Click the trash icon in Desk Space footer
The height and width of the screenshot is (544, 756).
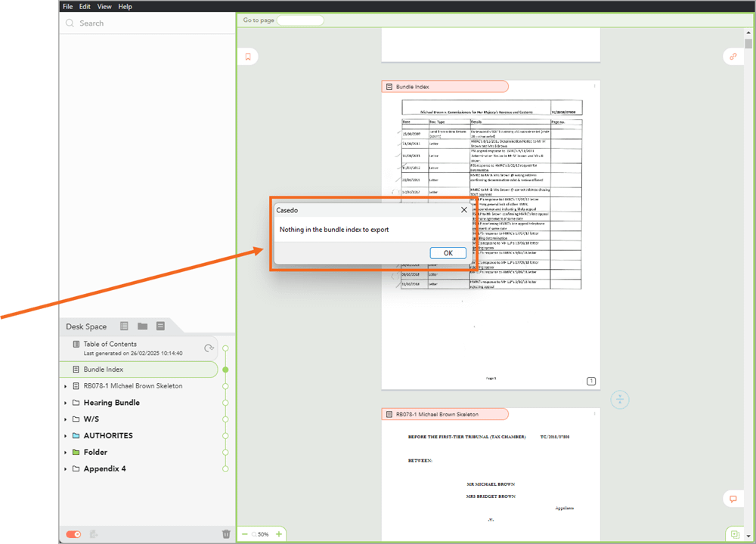pyautogui.click(x=225, y=533)
